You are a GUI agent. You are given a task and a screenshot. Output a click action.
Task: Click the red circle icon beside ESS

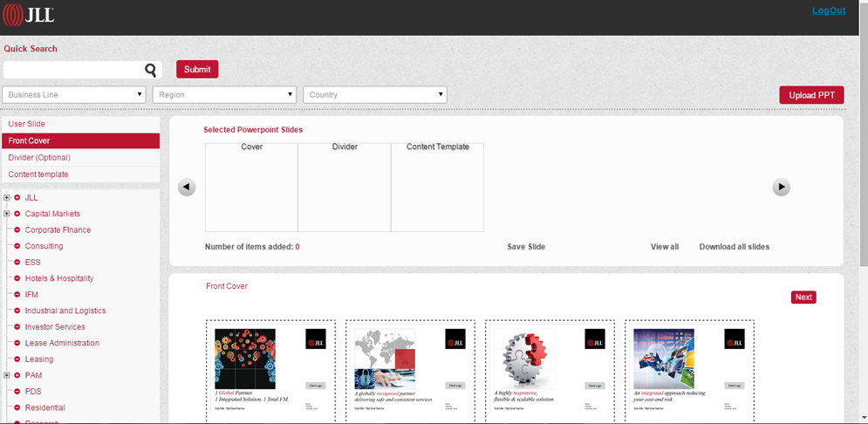click(x=17, y=263)
